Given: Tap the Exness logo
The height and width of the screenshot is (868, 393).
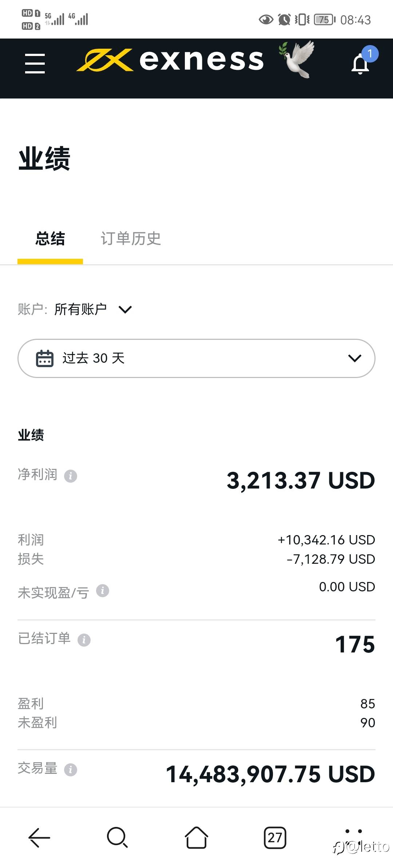Looking at the screenshot, I should pyautogui.click(x=170, y=60).
